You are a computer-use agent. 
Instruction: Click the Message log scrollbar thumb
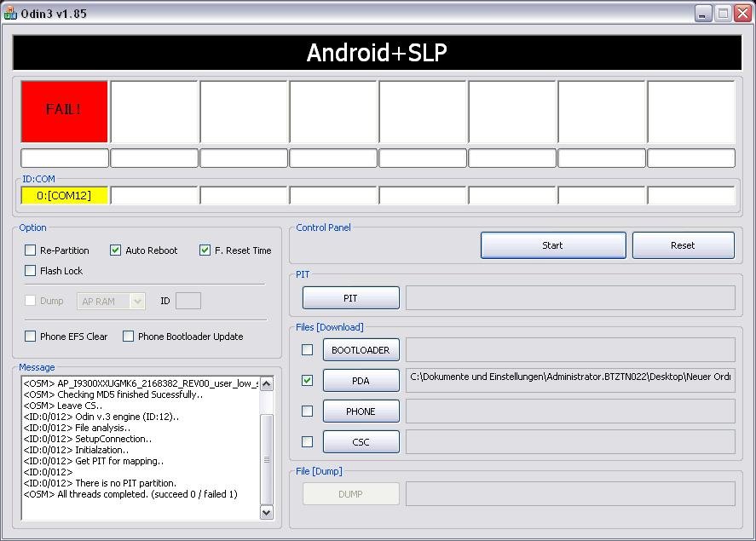pos(267,459)
